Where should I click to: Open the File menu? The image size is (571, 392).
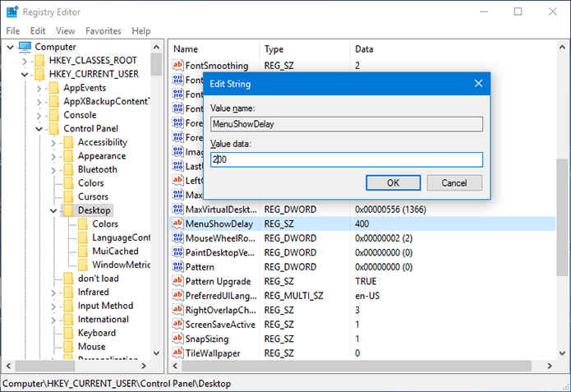13,31
